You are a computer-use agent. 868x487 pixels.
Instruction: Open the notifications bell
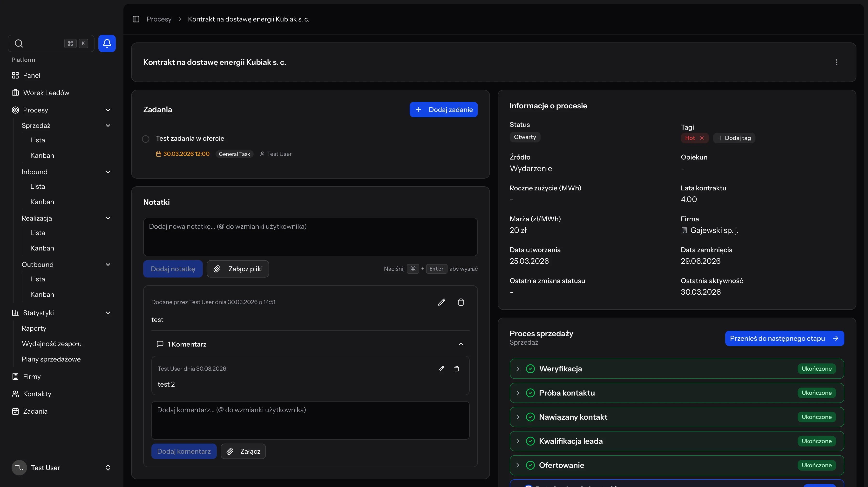click(107, 43)
